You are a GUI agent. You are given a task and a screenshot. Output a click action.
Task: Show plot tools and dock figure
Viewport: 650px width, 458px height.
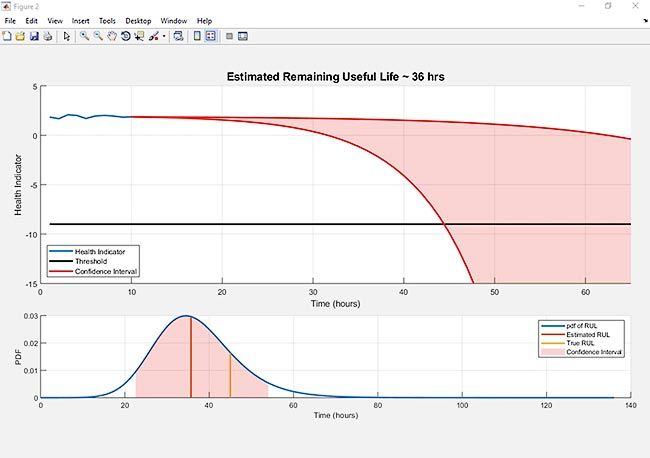[x=243, y=36]
